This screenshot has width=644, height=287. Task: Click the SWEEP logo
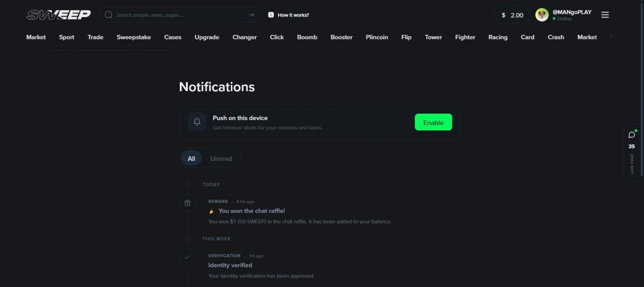click(x=58, y=15)
